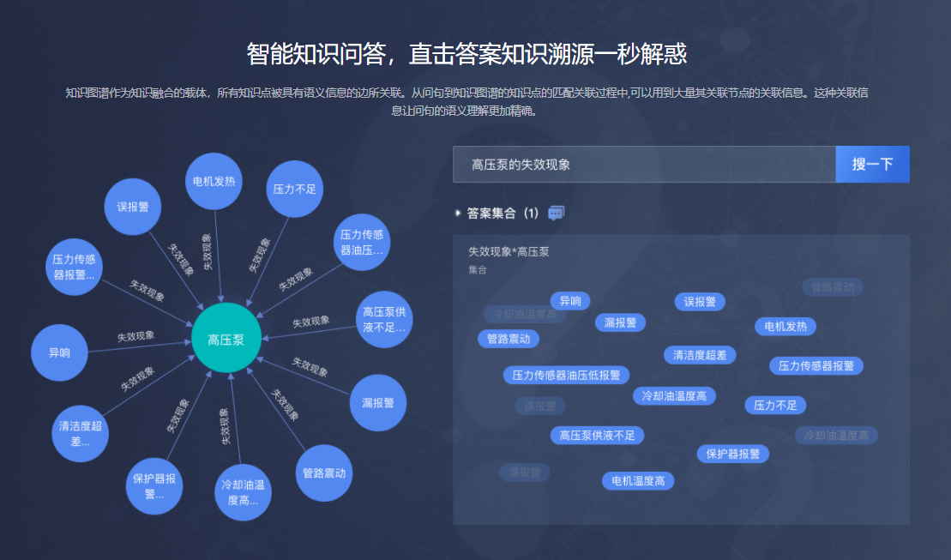Click the 搜一下 search button

point(872,165)
